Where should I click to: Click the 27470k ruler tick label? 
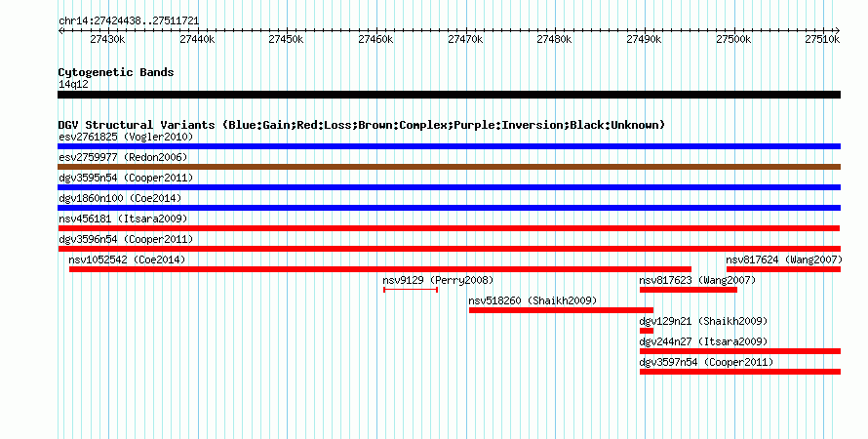465,39
